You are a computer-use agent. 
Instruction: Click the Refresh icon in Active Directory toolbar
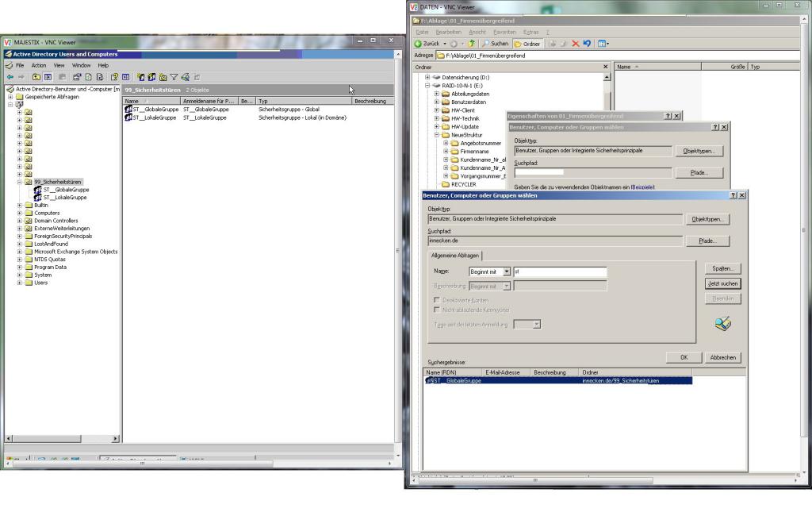tap(89, 77)
